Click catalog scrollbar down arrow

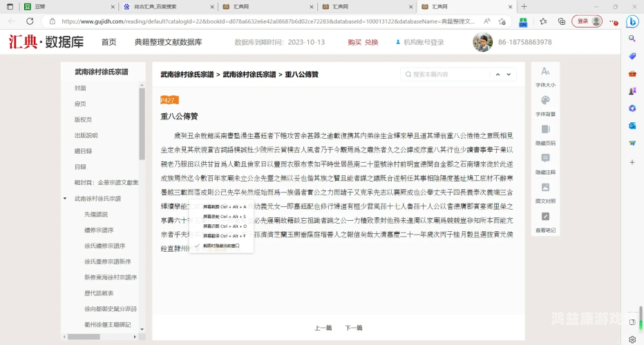[142, 329]
